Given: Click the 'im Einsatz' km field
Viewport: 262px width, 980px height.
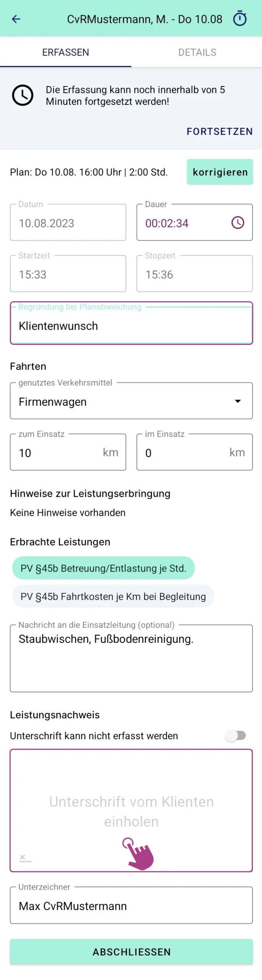Looking at the screenshot, I should [x=184, y=452].
